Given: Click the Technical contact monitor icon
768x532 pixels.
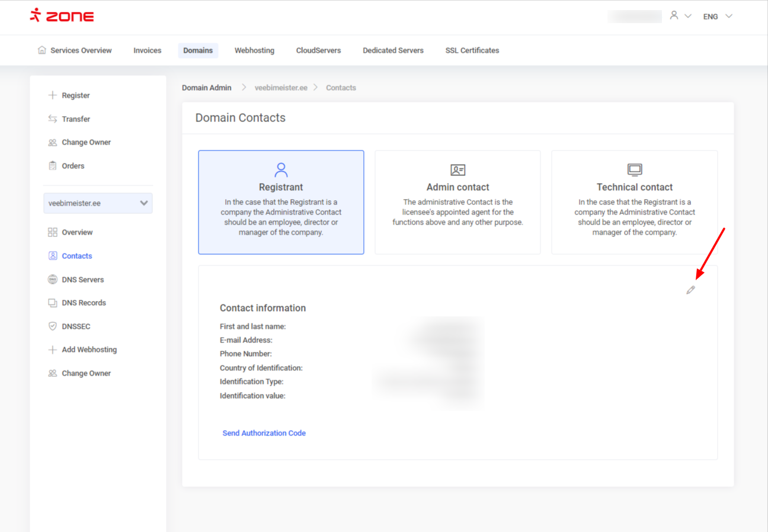Looking at the screenshot, I should [635, 170].
